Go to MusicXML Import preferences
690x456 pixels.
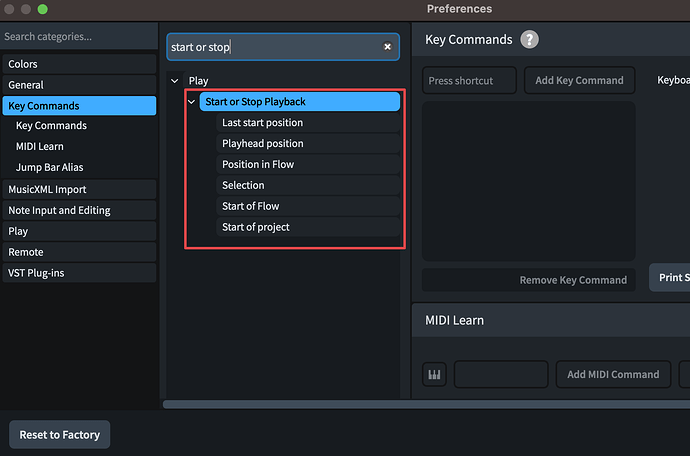pyautogui.click(x=47, y=189)
